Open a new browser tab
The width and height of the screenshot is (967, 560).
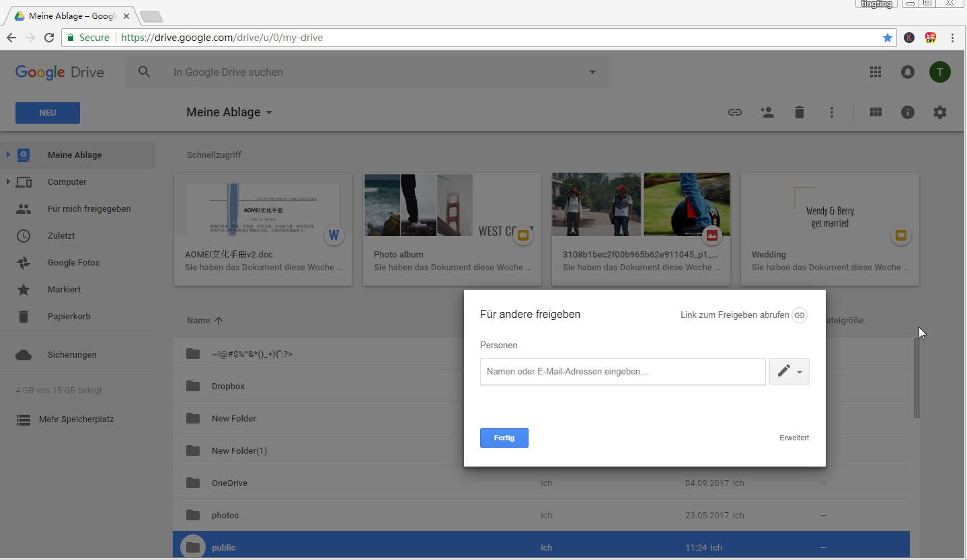[x=151, y=16]
